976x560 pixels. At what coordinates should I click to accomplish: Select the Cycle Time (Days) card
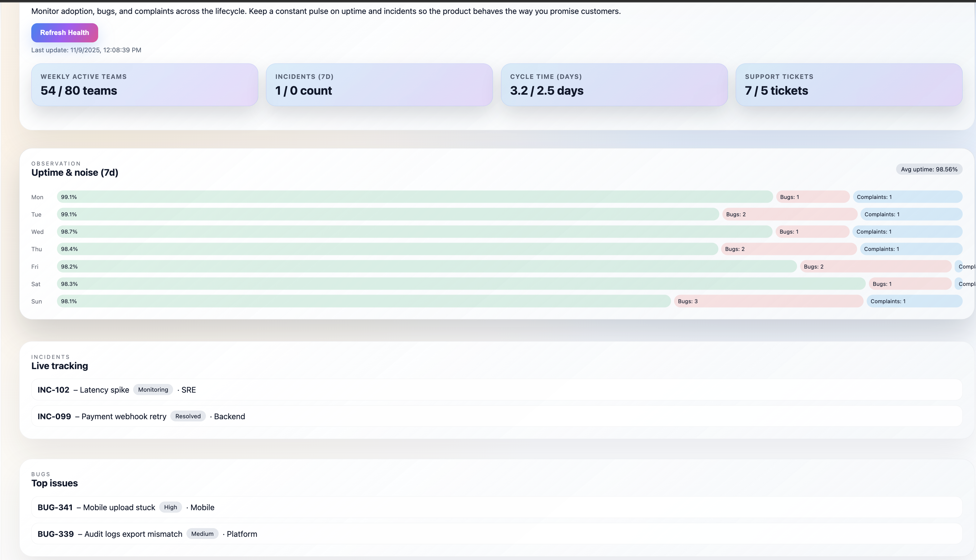pos(614,84)
